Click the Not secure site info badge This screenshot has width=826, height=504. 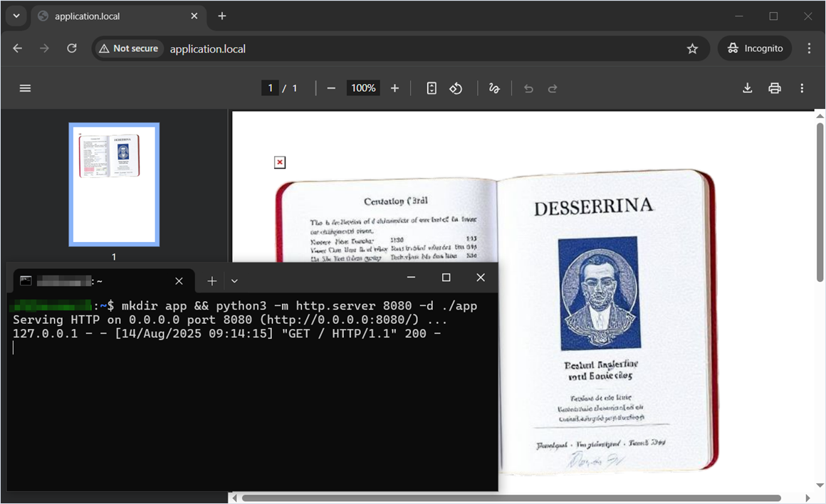(129, 48)
